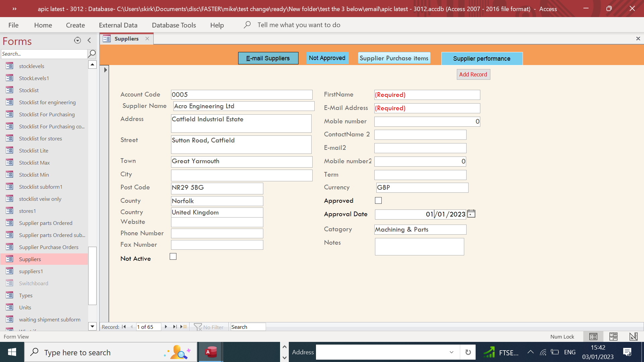Expand taskbar Address bar dropdown

click(x=451, y=352)
